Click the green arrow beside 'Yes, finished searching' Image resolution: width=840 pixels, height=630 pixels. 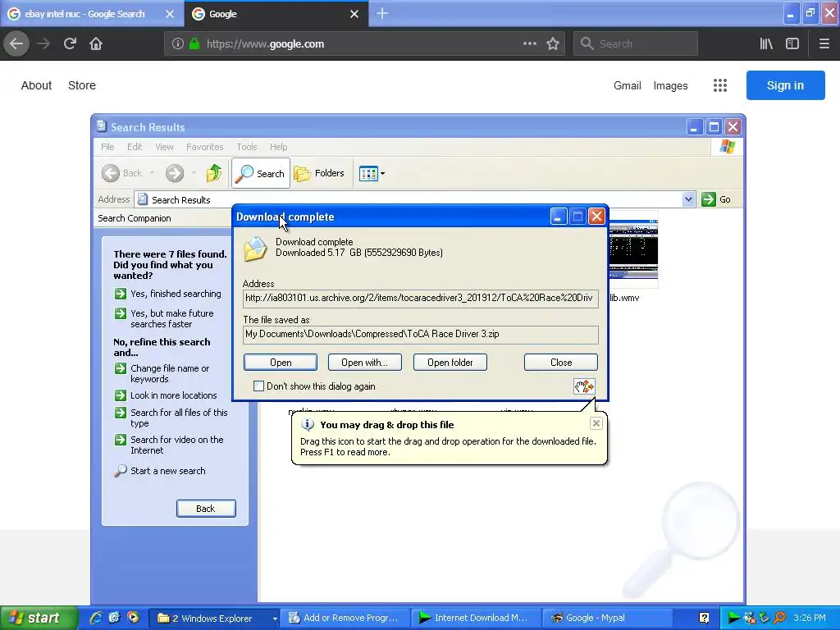pyautogui.click(x=121, y=294)
